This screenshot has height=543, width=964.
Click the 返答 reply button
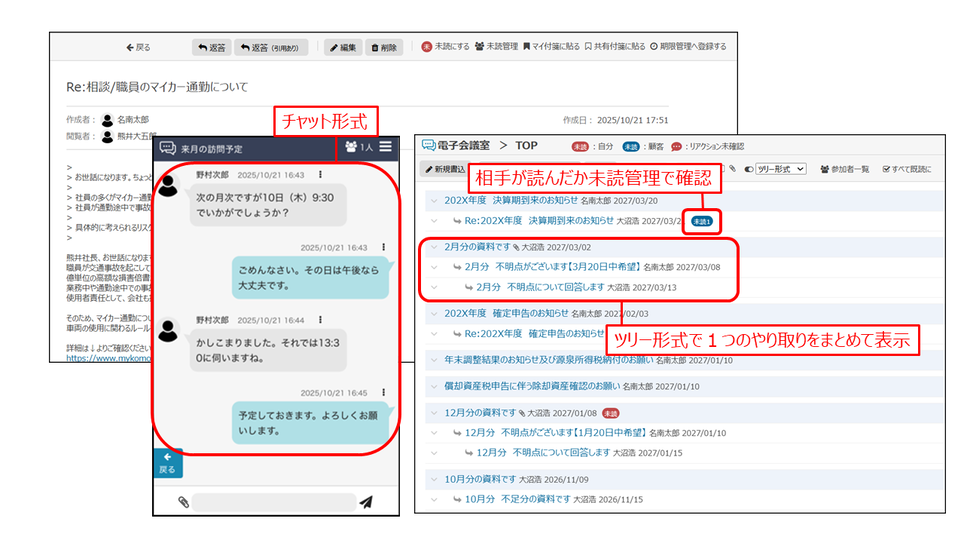click(212, 47)
